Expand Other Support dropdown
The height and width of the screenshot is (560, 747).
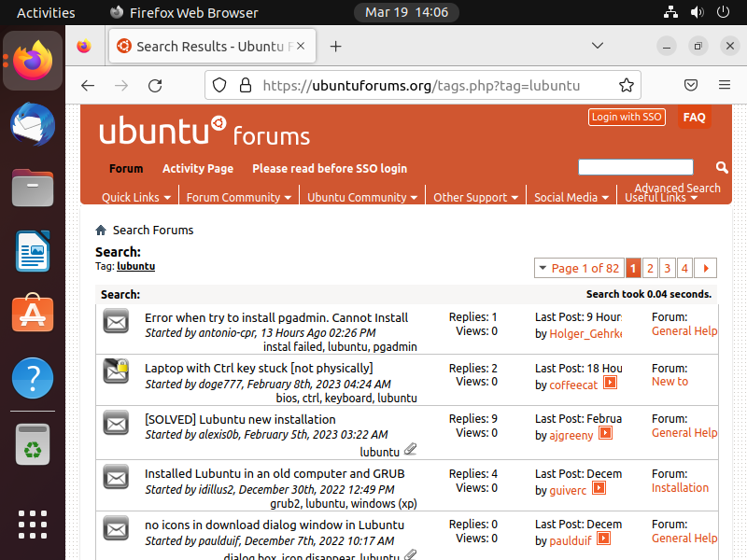[x=475, y=197]
